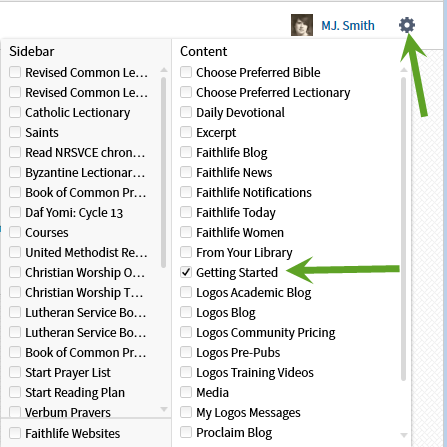This screenshot has width=447, height=447.
Task: Click Sidebar list scroll-down arrow
Action: (x=164, y=409)
